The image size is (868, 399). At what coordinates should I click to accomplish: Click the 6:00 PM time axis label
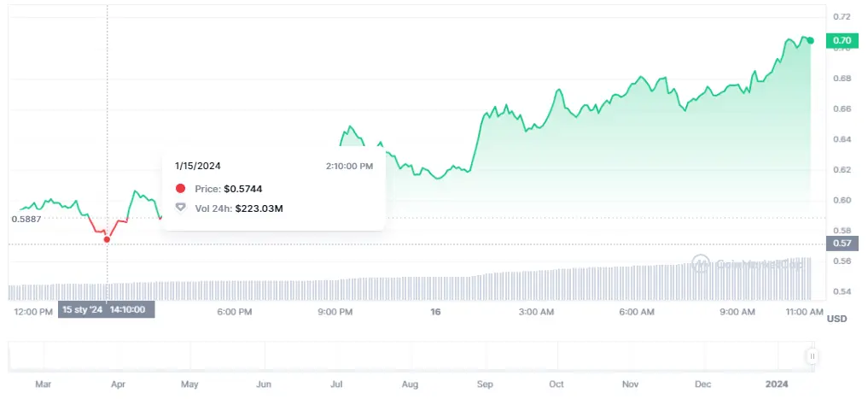[x=235, y=312]
